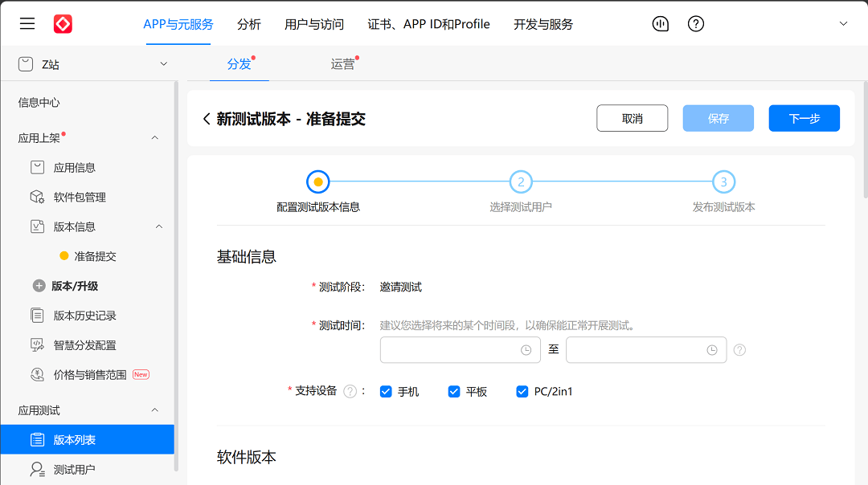Click the 智慧分发配置 icon
This screenshot has height=485, width=868.
pos(37,345)
